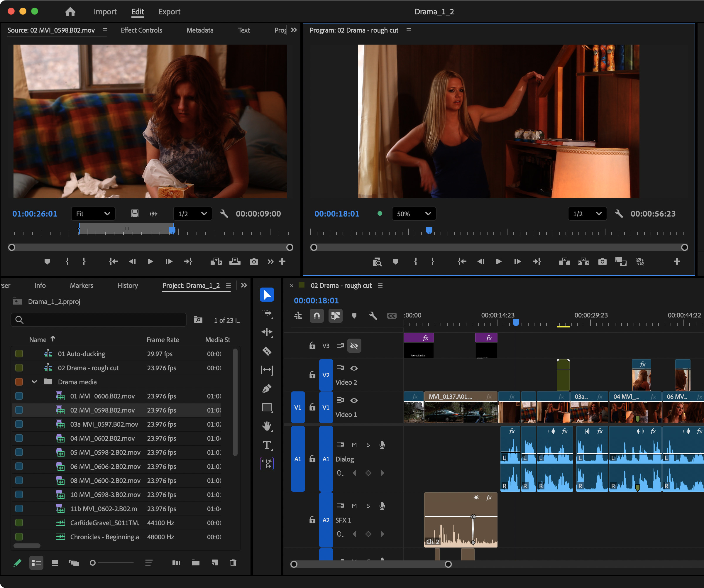Image resolution: width=704 pixels, height=588 pixels.
Task: Click Insert button in Source monitor
Action: (216, 261)
